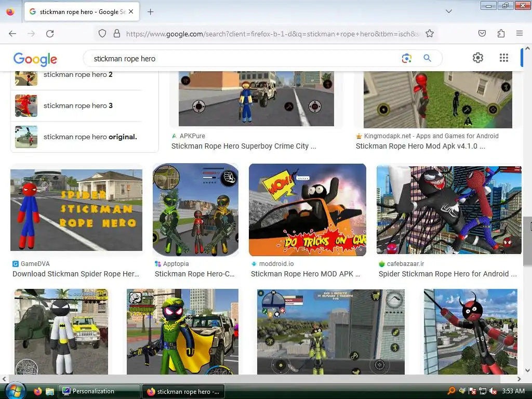The image size is (532, 399).
Task: Select the stickman rope hero Google tab
Action: [82, 12]
